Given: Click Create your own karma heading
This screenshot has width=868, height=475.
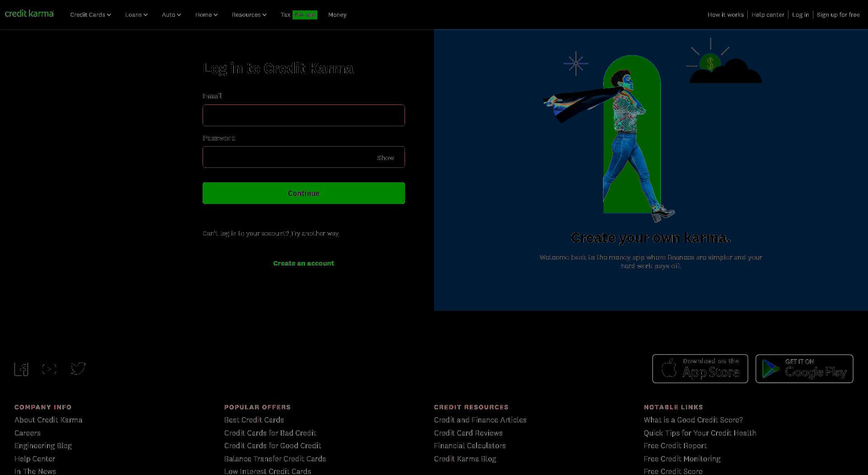Looking at the screenshot, I should [651, 237].
